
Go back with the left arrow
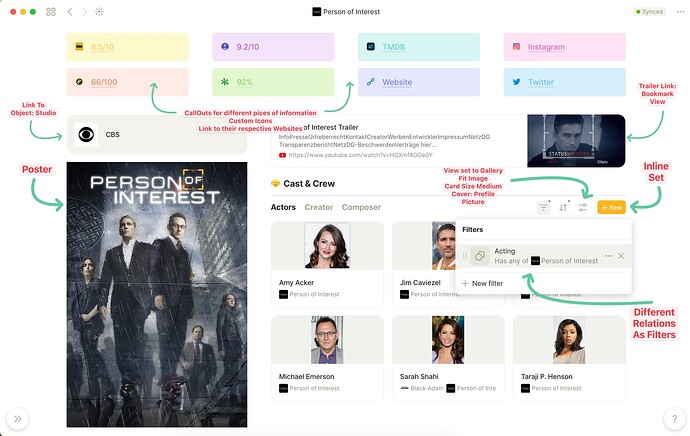[70, 12]
